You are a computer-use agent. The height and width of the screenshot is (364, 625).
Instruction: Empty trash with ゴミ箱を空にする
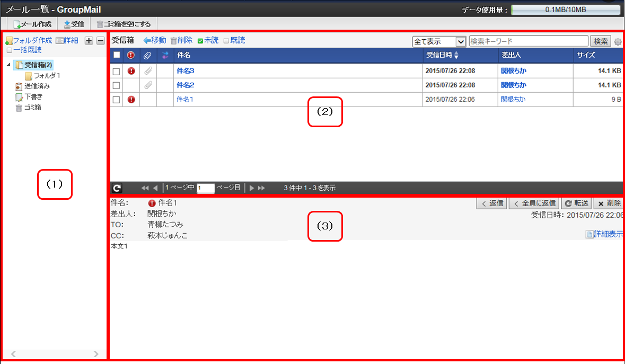pyautogui.click(x=124, y=24)
